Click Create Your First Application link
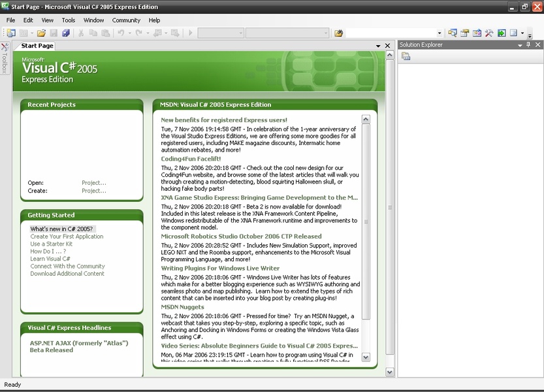Image resolution: width=544 pixels, height=392 pixels. [x=67, y=237]
